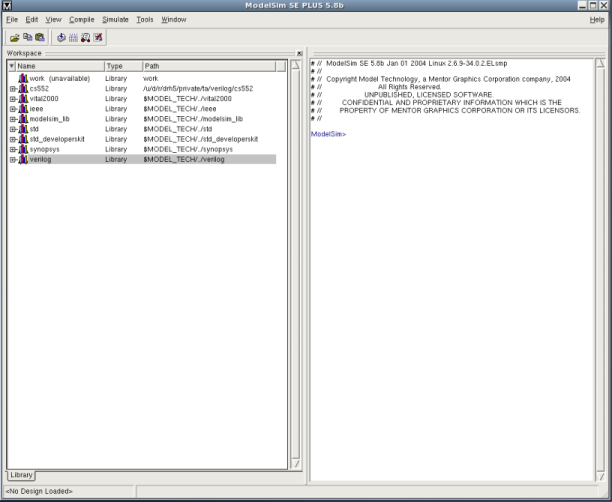This screenshot has width=612, height=502.
Task: Expand the verilog library node
Action: pyautogui.click(x=12, y=160)
